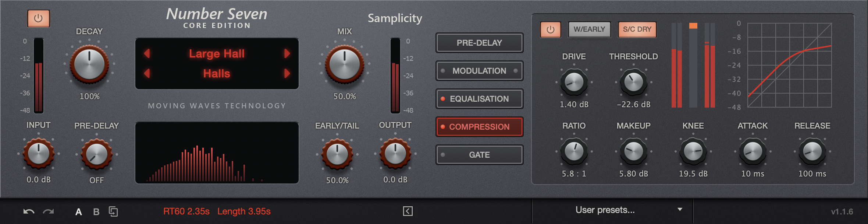Click the DRIVE knob
The image size is (868, 224).
[x=574, y=82]
